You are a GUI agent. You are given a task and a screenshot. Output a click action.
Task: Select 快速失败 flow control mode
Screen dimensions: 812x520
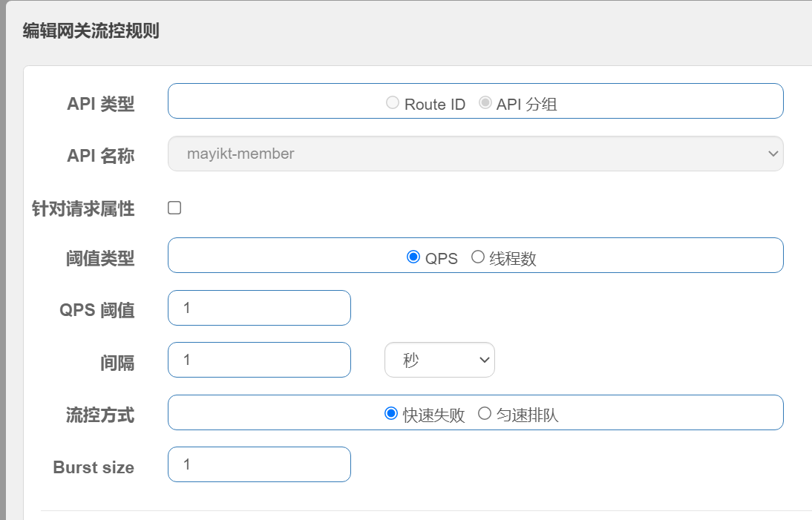point(391,414)
